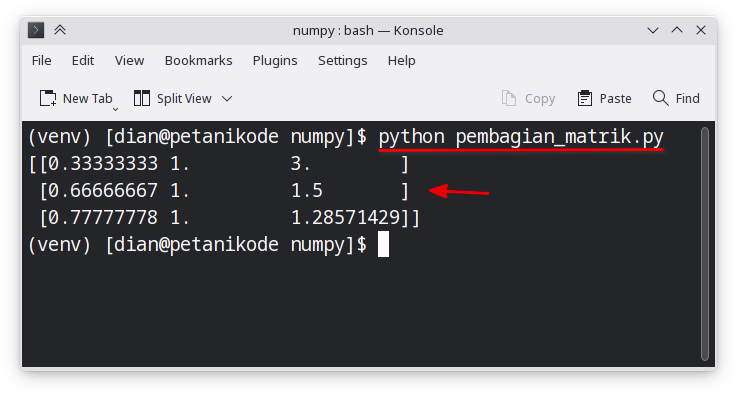This screenshot has width=737, height=395.
Task: Close the Konsole window
Action: coord(701,30)
